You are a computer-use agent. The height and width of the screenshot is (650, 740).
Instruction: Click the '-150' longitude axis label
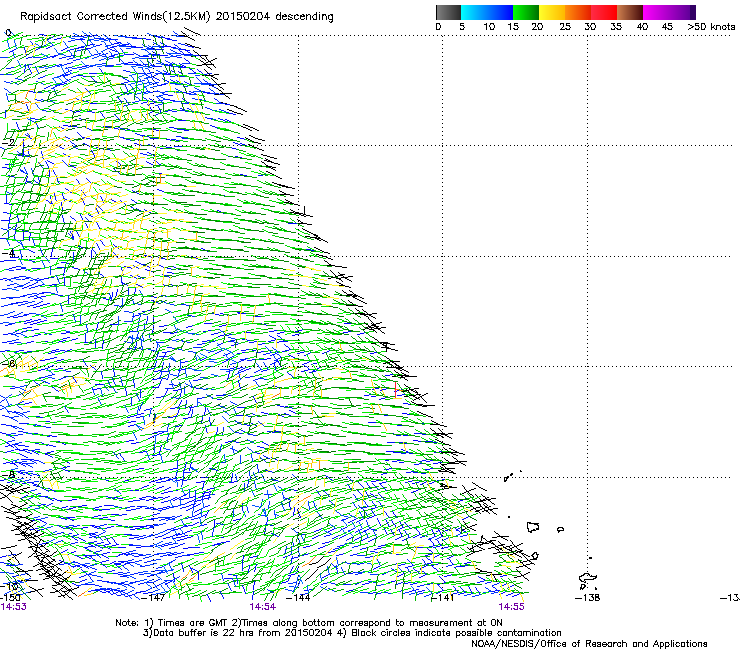point(9,598)
